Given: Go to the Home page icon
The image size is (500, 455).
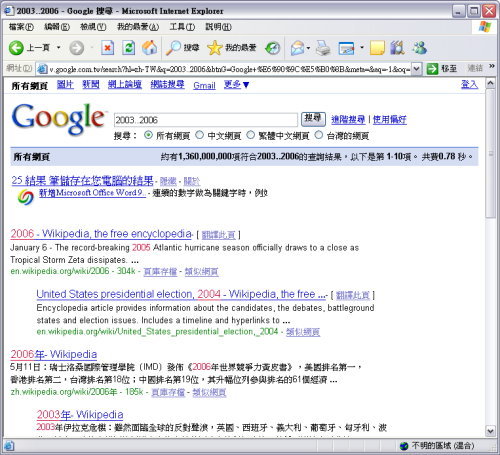Looking at the screenshot, I should [x=149, y=48].
